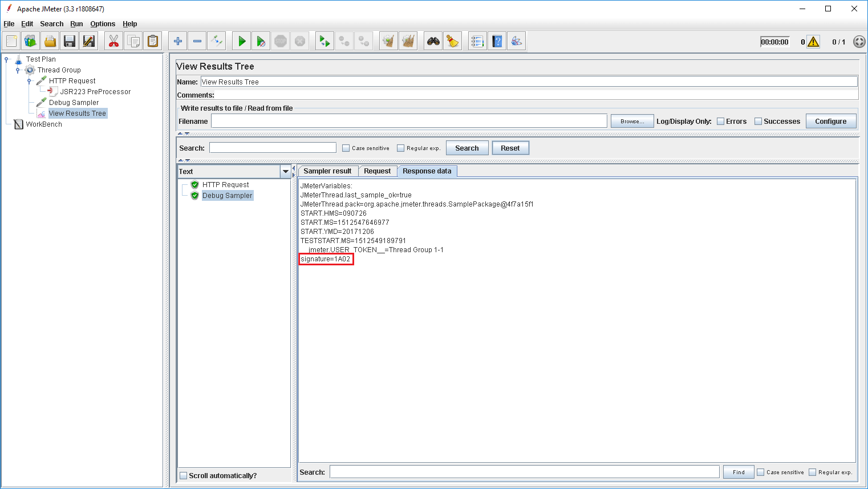The width and height of the screenshot is (868, 489).
Task: Open the Search menu
Action: [x=52, y=24]
